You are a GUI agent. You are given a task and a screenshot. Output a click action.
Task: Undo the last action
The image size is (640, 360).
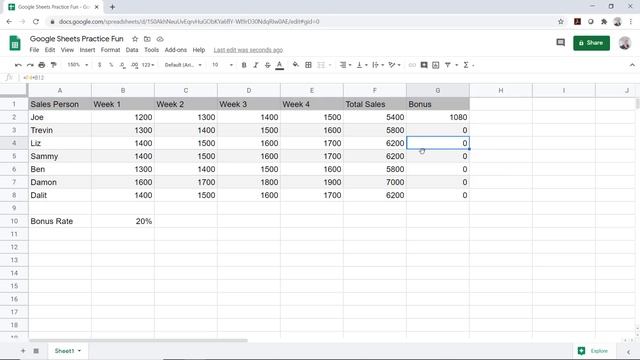point(18,65)
